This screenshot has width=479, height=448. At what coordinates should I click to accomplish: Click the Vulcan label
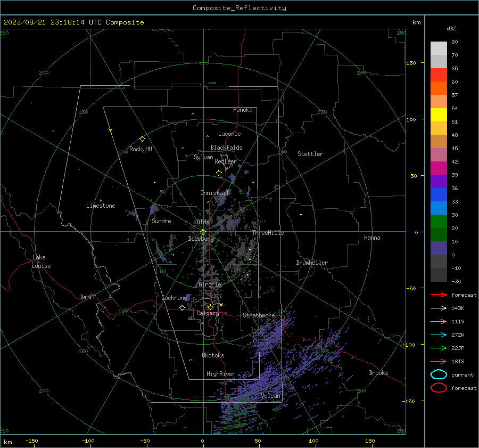click(x=271, y=396)
